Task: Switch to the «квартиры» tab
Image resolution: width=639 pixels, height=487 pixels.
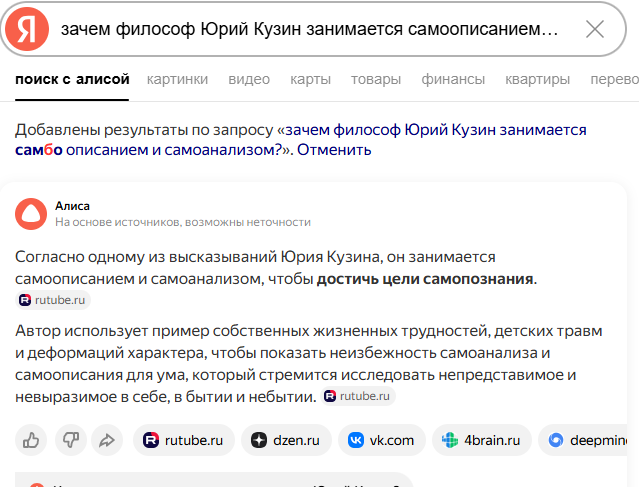Action: [x=538, y=79]
